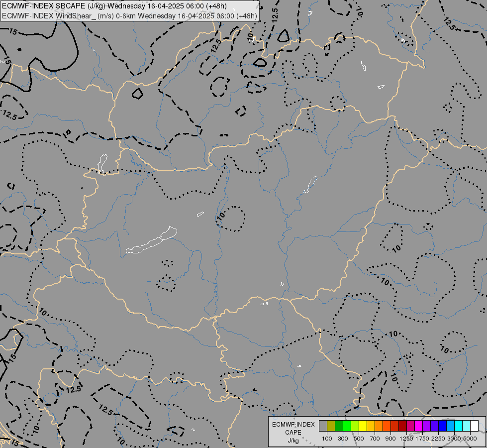This screenshot has height=448, width=487.
Task: Click the '500' legend value
Action: click(359, 439)
